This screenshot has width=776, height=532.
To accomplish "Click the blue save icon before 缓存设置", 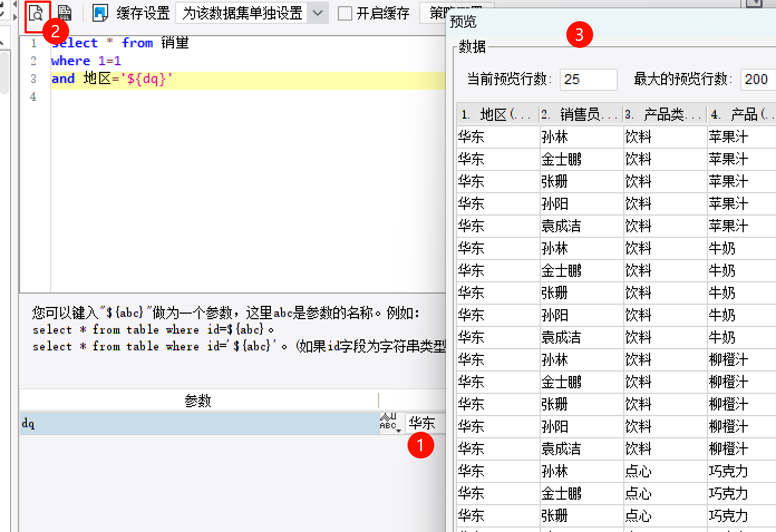I will [x=100, y=13].
